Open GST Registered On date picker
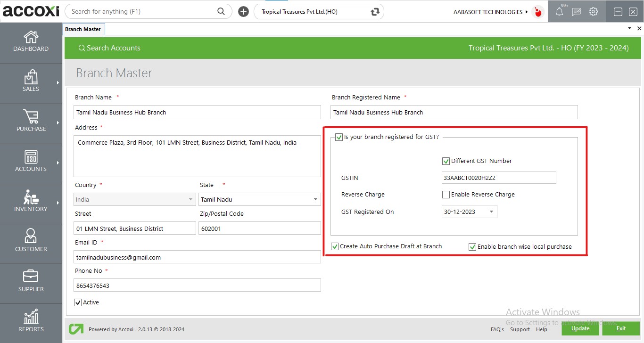644x343 pixels. [491, 212]
